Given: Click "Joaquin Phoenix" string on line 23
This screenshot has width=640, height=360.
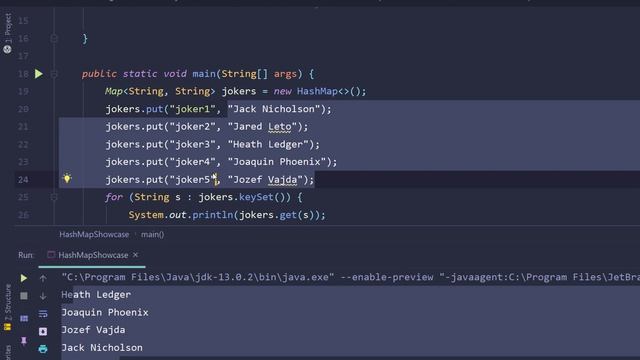Looking at the screenshot, I should (x=277, y=162).
